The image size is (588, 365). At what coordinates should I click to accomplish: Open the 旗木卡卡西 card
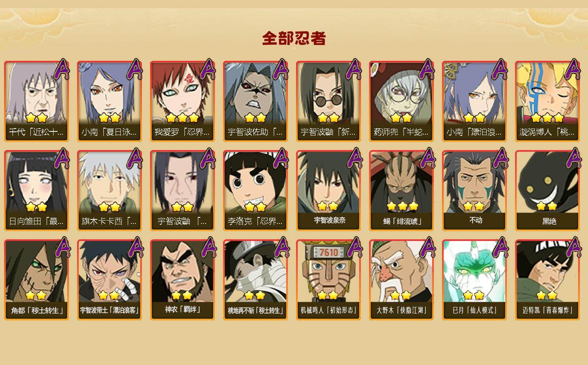(x=109, y=191)
